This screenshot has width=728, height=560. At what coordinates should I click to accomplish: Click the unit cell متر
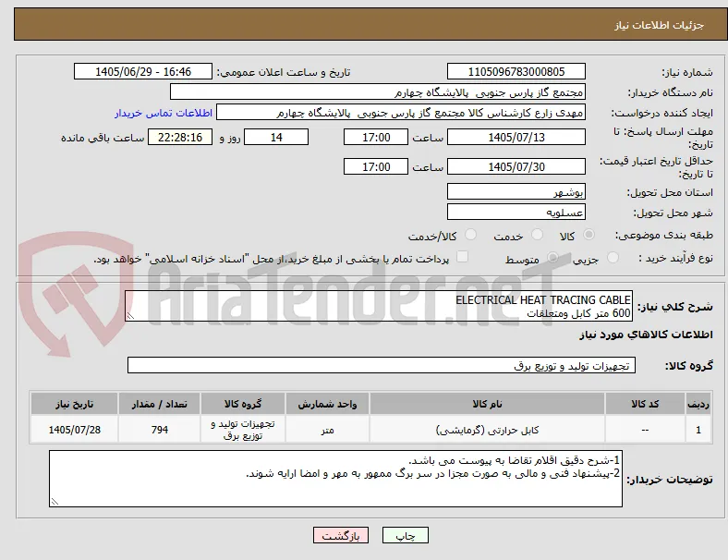[x=327, y=430]
